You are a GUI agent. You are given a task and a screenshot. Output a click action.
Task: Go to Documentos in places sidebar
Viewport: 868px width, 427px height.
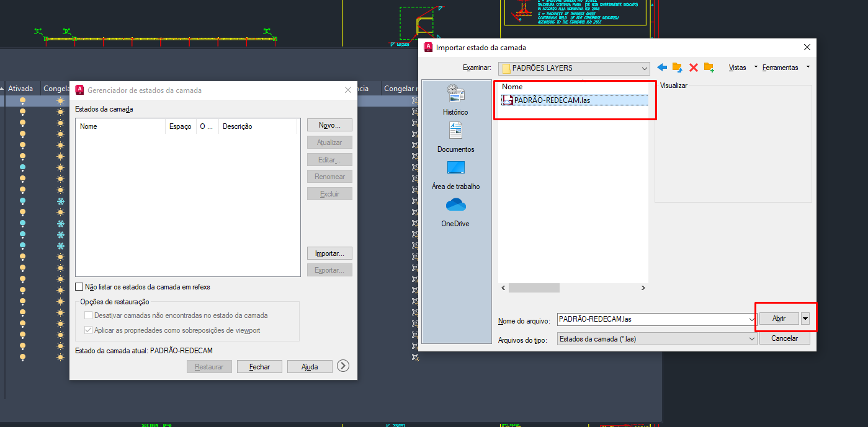455,138
